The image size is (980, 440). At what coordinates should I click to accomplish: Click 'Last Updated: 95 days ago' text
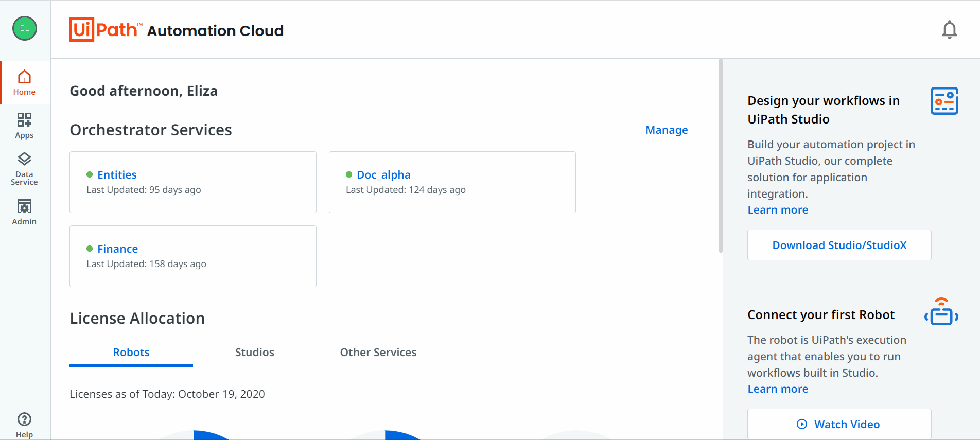pos(144,190)
